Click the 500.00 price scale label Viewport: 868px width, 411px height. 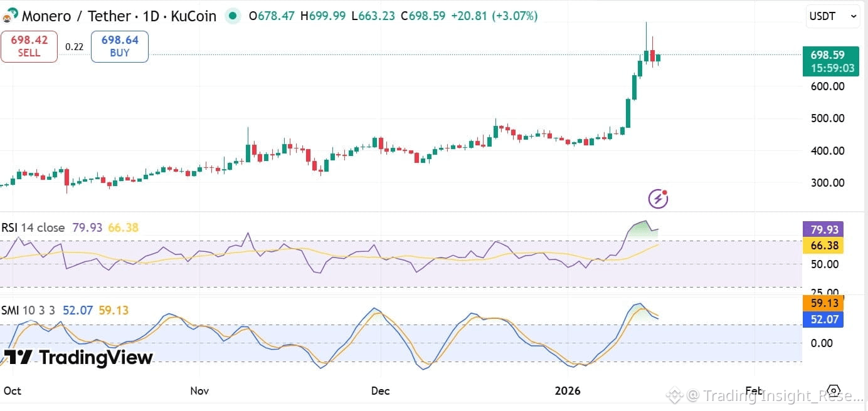click(826, 118)
